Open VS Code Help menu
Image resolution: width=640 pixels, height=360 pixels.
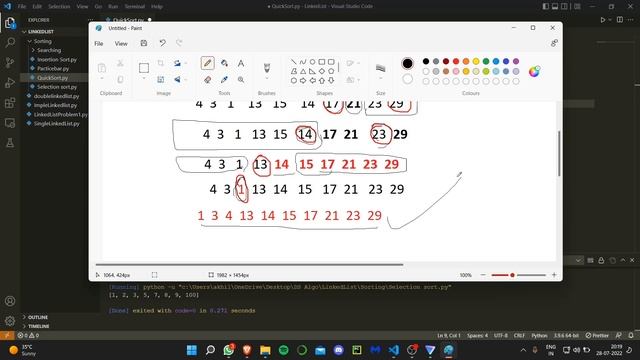tap(157, 7)
